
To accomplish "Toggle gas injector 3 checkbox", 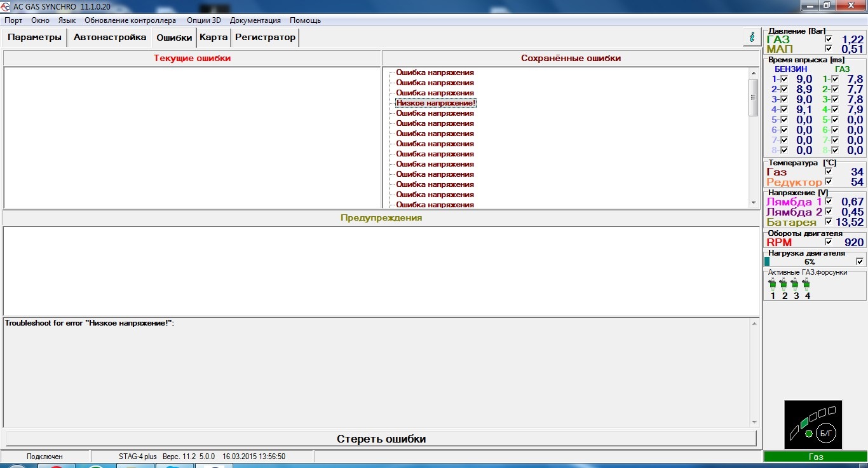I will tap(834, 100).
